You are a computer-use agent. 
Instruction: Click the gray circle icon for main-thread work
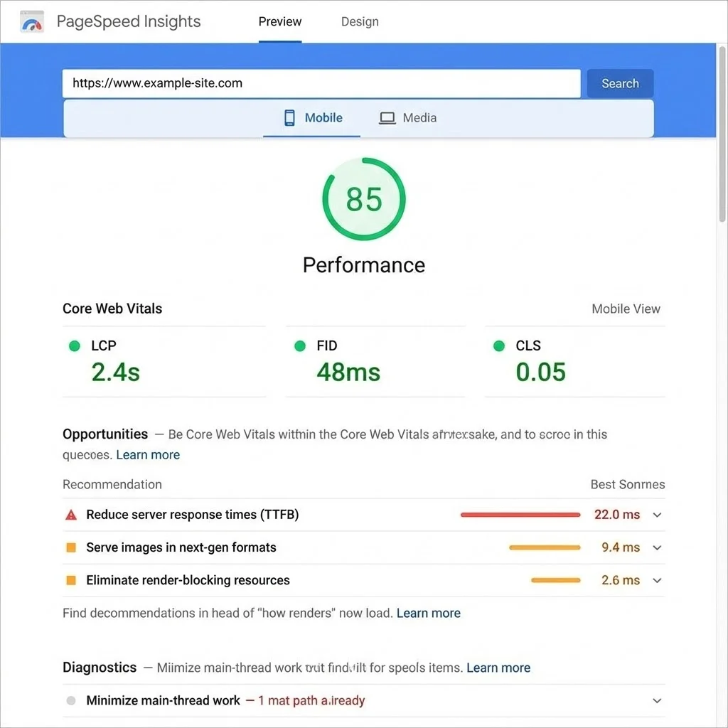pyautogui.click(x=70, y=700)
